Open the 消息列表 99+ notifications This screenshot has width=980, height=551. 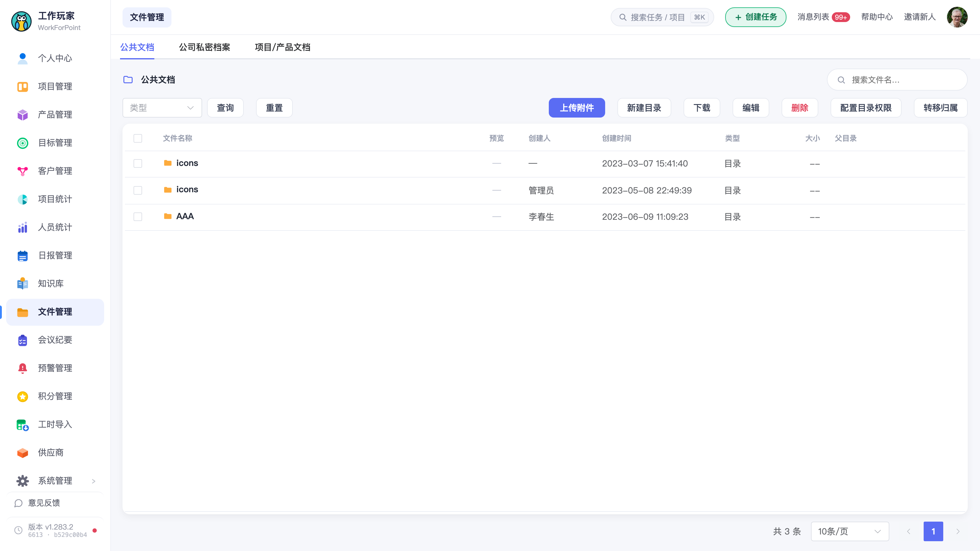pyautogui.click(x=823, y=17)
